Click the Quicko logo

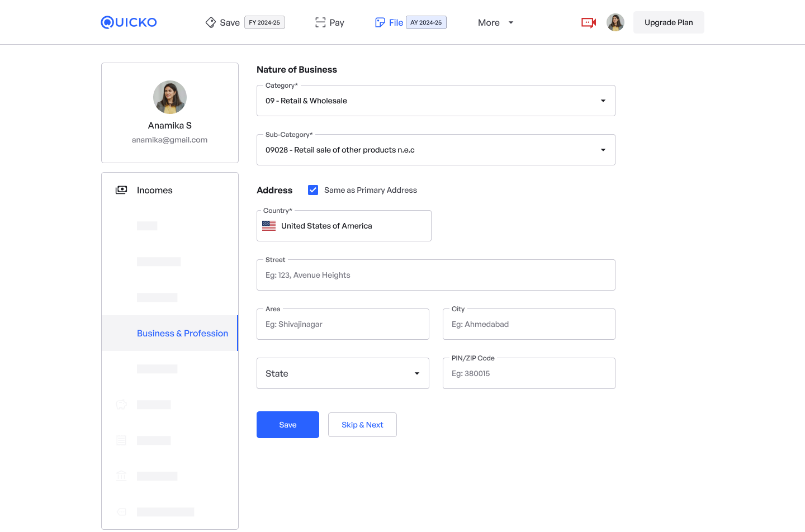tap(129, 22)
